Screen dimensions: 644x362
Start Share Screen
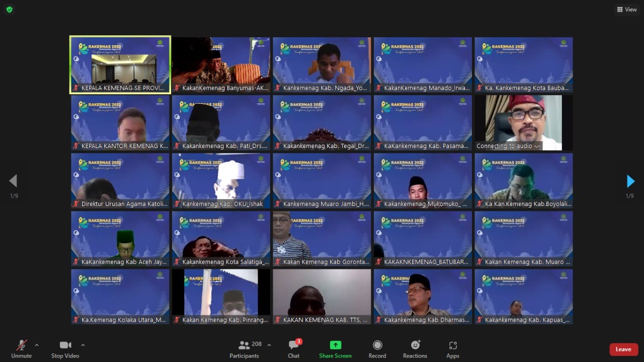[x=335, y=349]
